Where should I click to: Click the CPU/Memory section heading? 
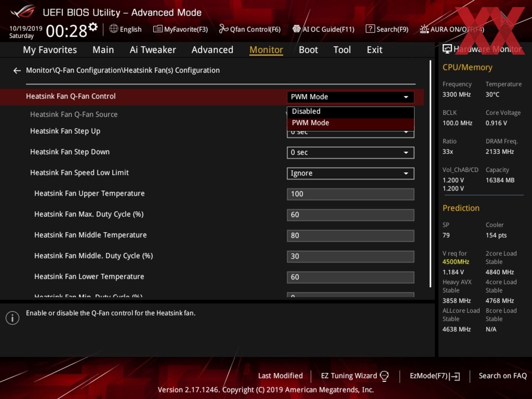coord(467,67)
